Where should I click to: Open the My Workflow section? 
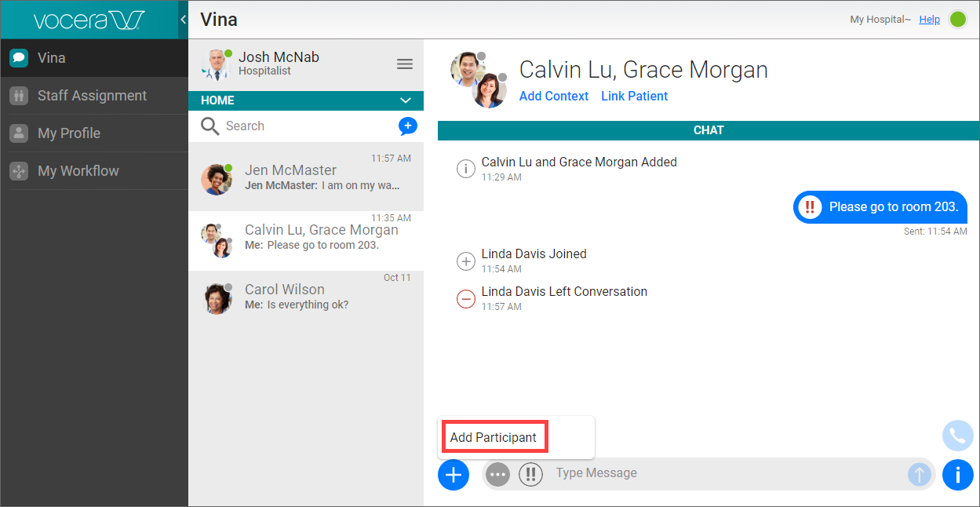click(x=78, y=170)
